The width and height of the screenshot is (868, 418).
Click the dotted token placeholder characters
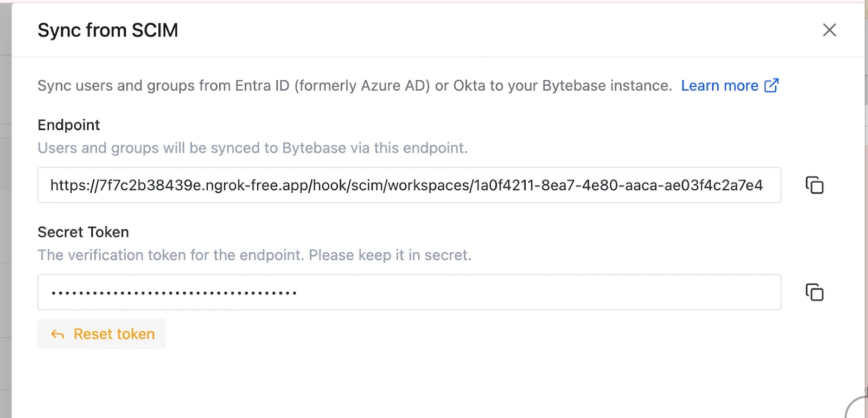(x=174, y=292)
